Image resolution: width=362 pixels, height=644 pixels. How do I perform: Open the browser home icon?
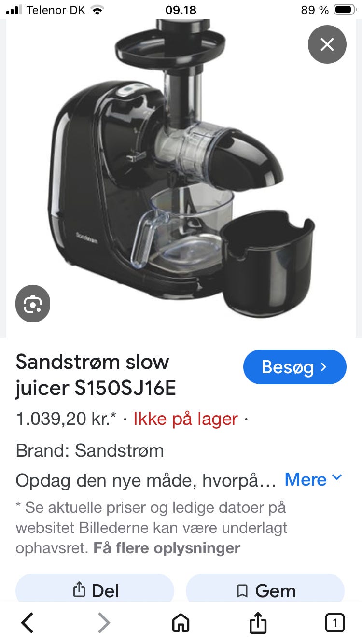pos(181,623)
